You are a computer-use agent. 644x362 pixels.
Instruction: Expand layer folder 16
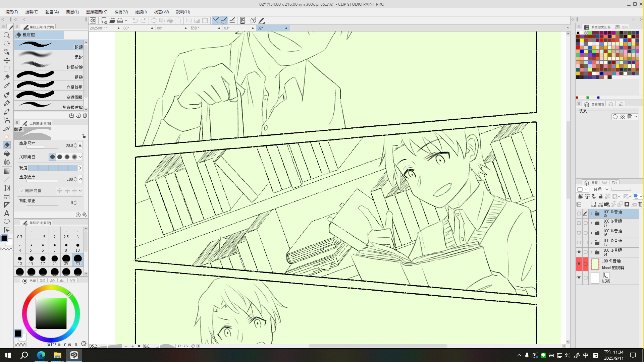(591, 233)
